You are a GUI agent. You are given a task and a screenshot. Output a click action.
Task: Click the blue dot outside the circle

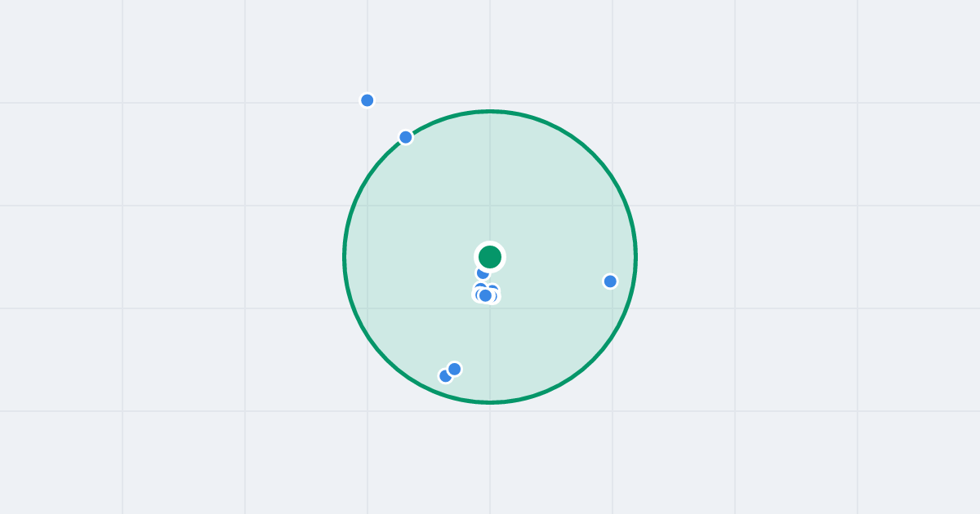coord(367,100)
